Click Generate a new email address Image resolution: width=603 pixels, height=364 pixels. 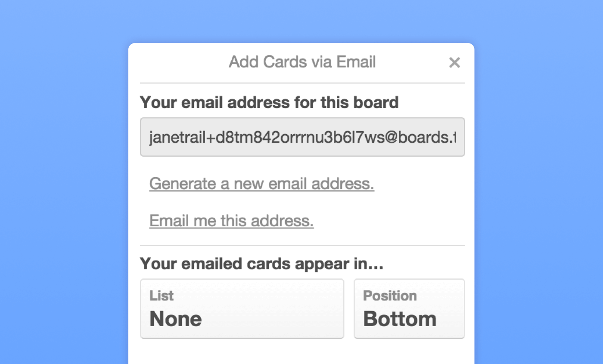[x=261, y=183]
